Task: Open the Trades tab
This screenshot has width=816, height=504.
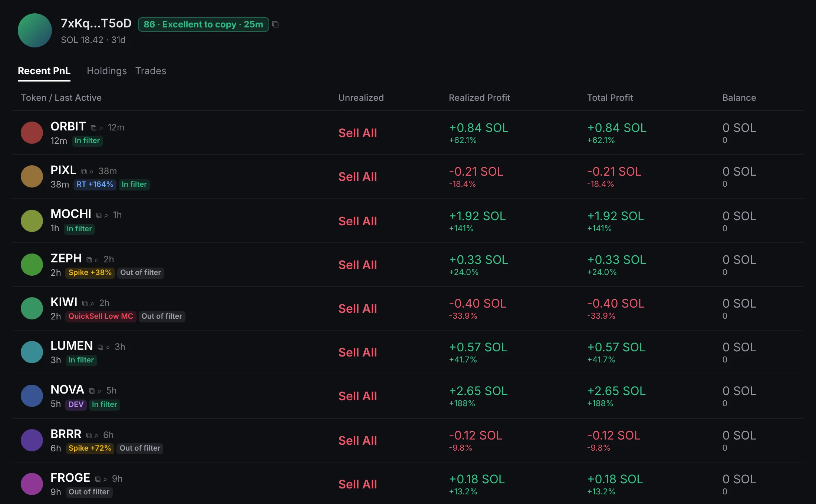Action: [x=151, y=71]
